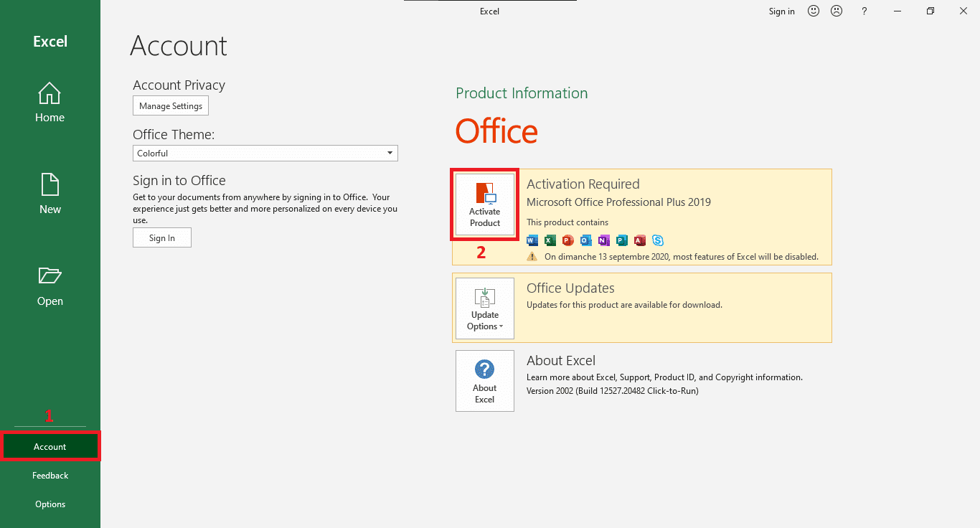
Task: Click the Colorful theme combo box
Action: click(258, 153)
